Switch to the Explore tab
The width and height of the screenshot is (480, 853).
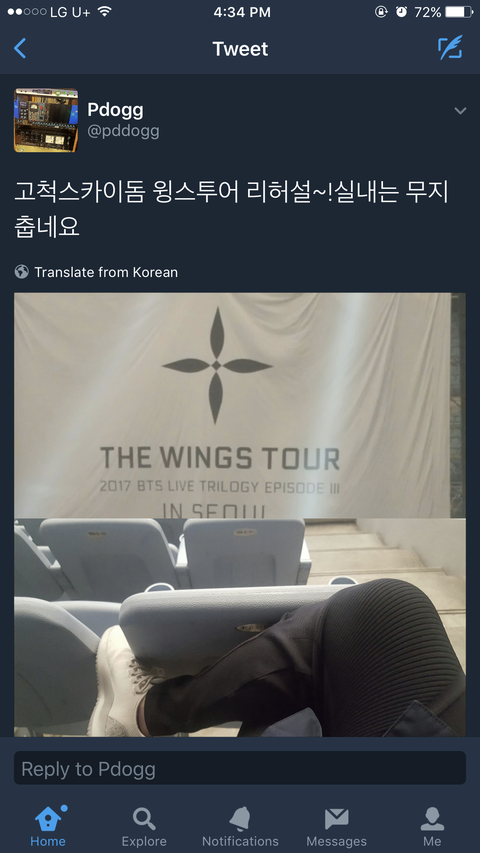point(144,826)
